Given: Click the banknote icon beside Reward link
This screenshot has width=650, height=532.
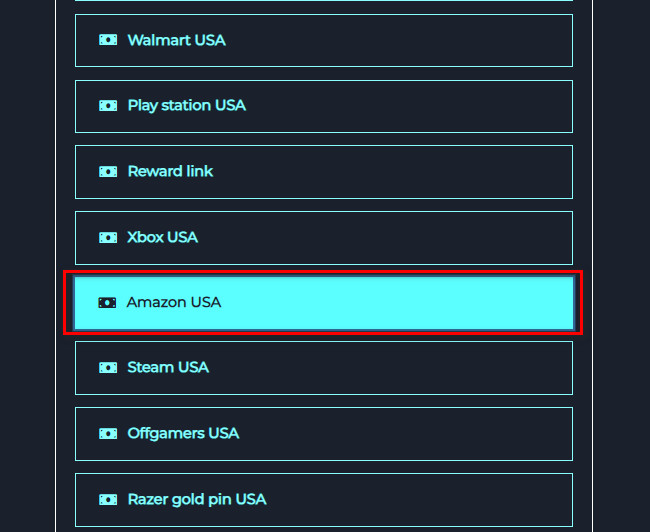Looking at the screenshot, I should 108,172.
